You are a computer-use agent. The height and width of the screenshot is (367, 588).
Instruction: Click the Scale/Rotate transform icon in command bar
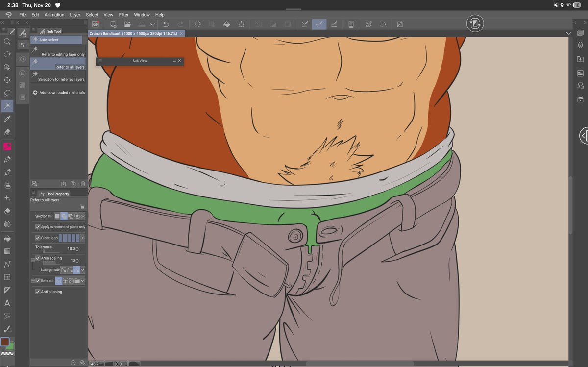(x=241, y=24)
